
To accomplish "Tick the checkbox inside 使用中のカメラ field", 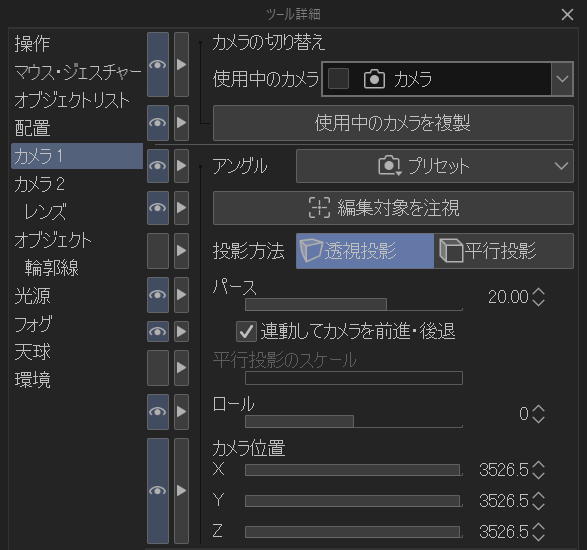I will point(338,79).
